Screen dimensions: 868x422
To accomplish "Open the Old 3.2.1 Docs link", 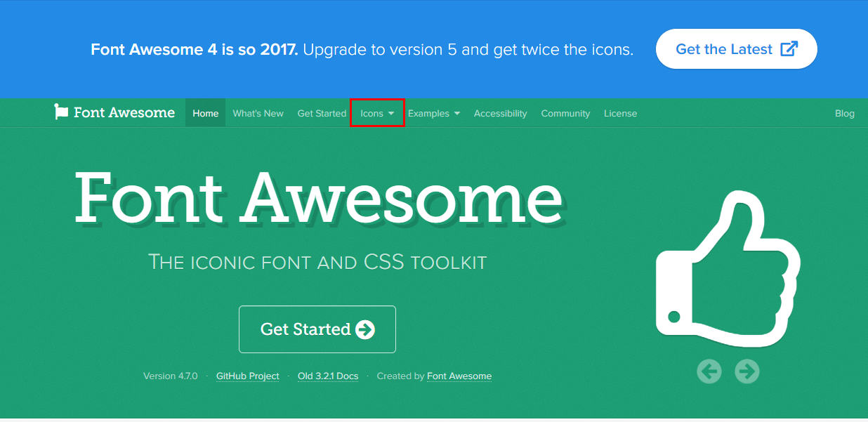I will pos(328,376).
